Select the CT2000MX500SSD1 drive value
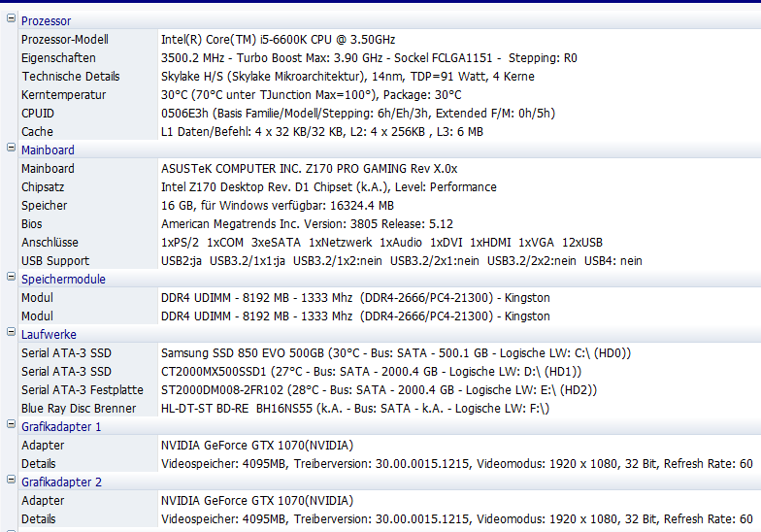 (x=371, y=371)
